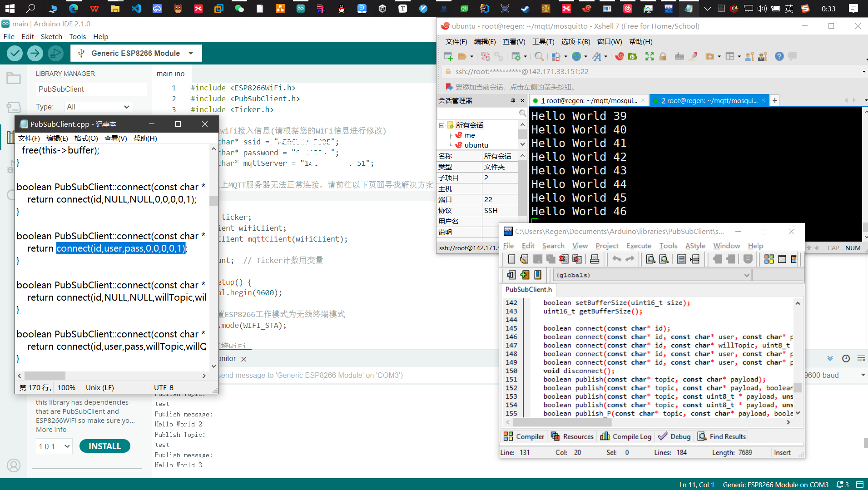
Task: Click the Notepad horizontal scrollbar thumb
Action: (x=45, y=376)
